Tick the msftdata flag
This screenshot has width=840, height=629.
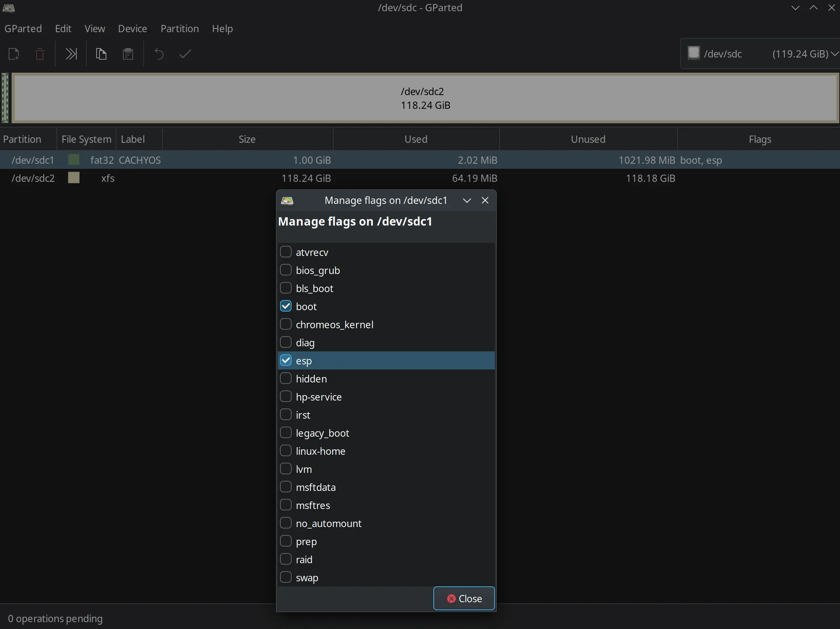tap(285, 487)
